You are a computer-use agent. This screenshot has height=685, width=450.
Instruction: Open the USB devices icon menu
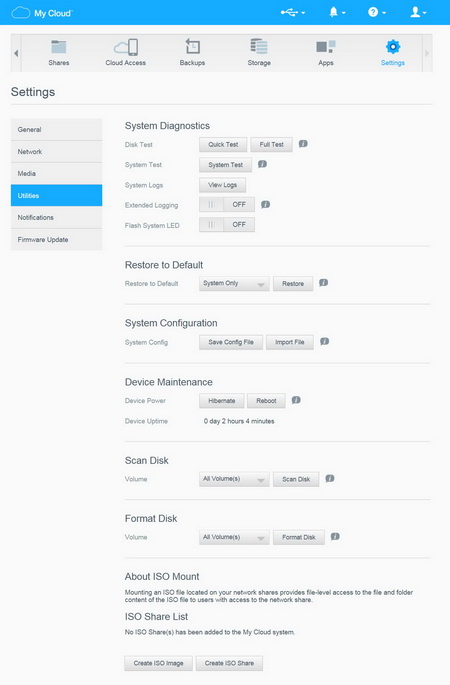coord(292,12)
